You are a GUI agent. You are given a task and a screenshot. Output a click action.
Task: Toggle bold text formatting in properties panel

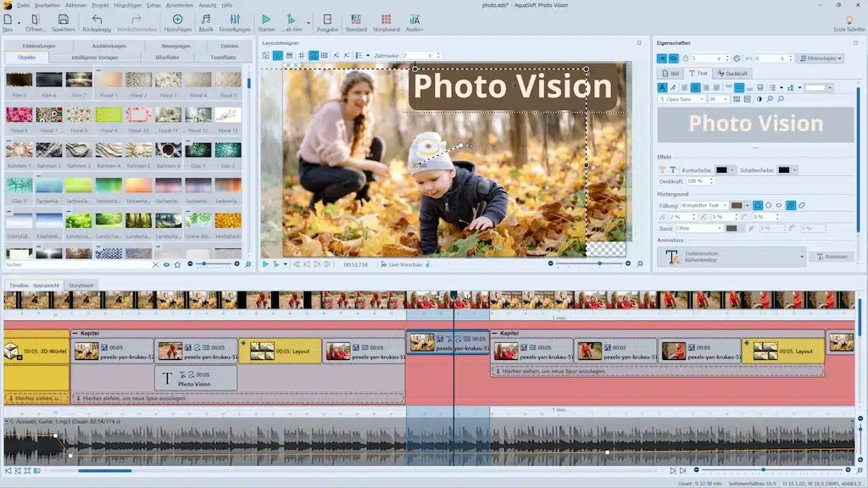click(661, 87)
